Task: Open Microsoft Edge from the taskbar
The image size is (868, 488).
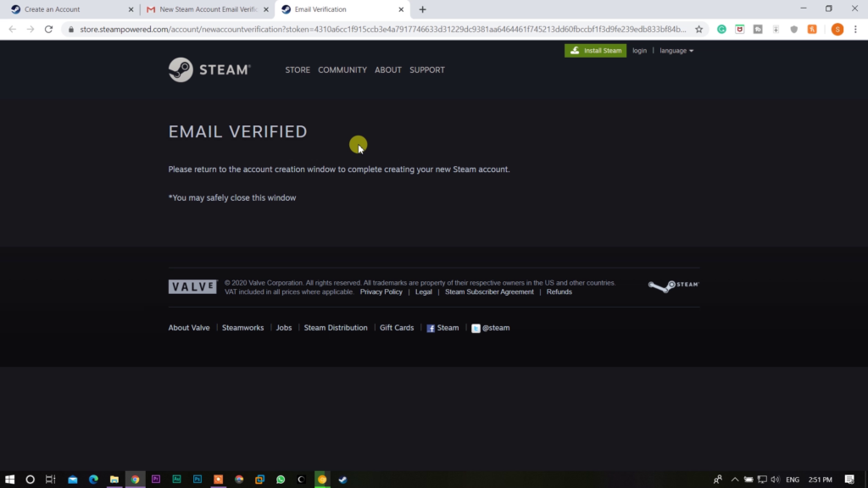Action: (x=93, y=480)
